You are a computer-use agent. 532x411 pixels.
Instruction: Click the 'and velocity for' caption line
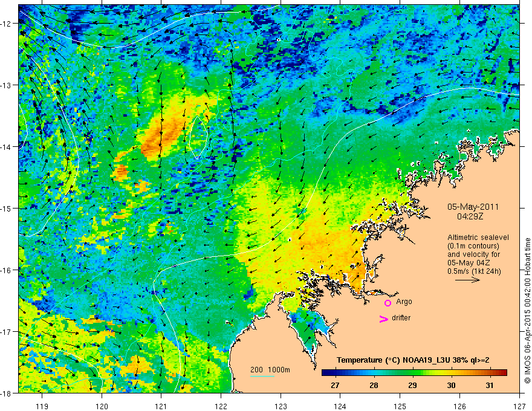coord(473,254)
